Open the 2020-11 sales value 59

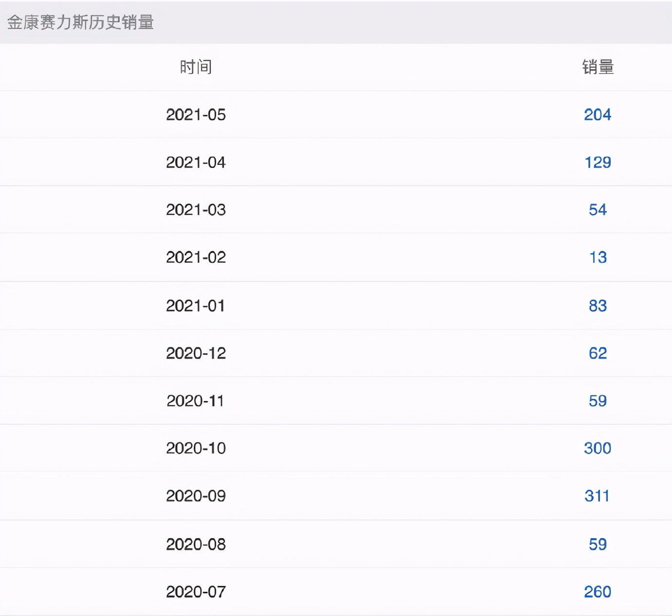click(597, 400)
